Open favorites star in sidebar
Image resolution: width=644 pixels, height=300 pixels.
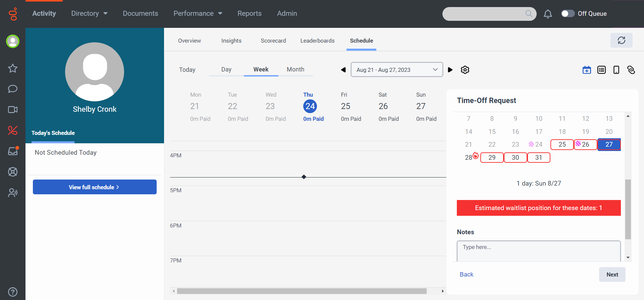[x=13, y=68]
